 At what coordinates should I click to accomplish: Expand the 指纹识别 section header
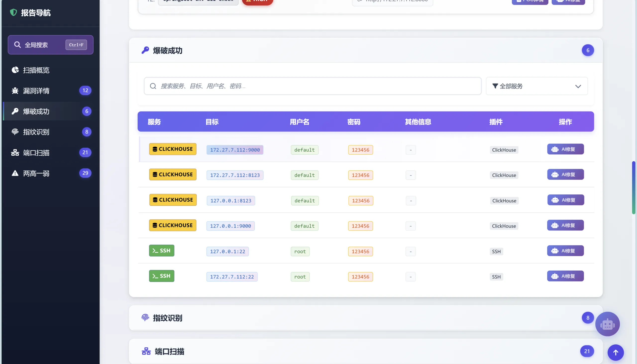[x=168, y=318]
